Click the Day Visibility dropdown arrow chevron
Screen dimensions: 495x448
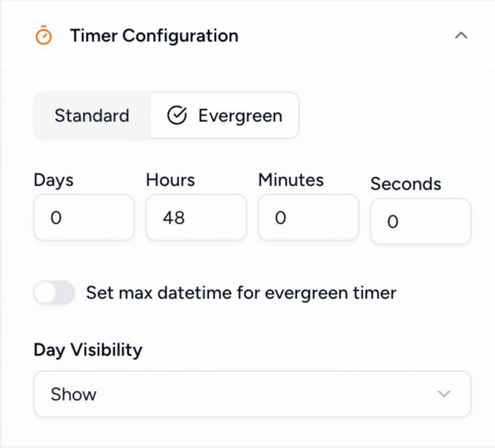[x=444, y=394]
